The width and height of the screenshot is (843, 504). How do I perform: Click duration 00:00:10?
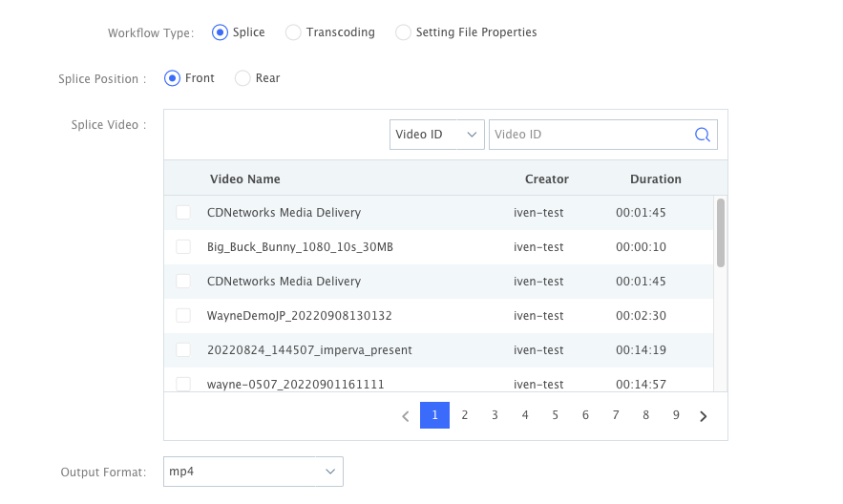point(641,247)
